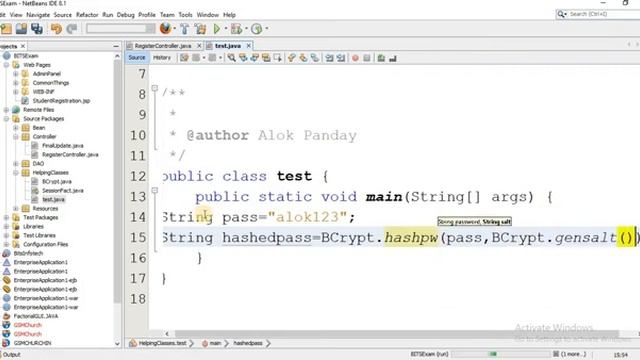Viewport: 640px width, 360px height.
Task: Click the Comment editor icon
Action: click(381, 58)
